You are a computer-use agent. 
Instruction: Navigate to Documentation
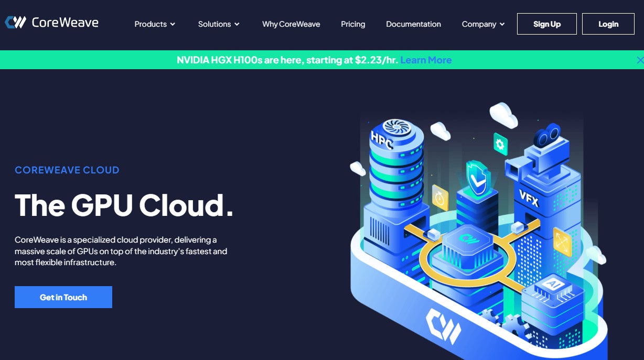pos(413,24)
